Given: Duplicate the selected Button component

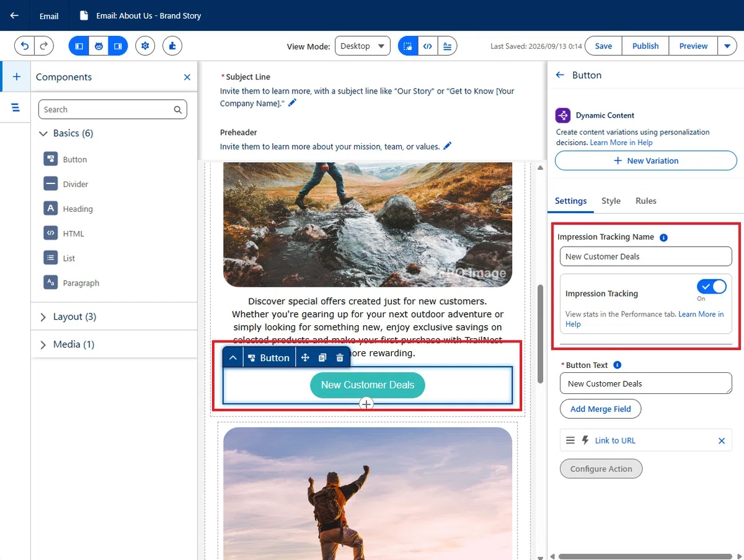Looking at the screenshot, I should pos(322,357).
